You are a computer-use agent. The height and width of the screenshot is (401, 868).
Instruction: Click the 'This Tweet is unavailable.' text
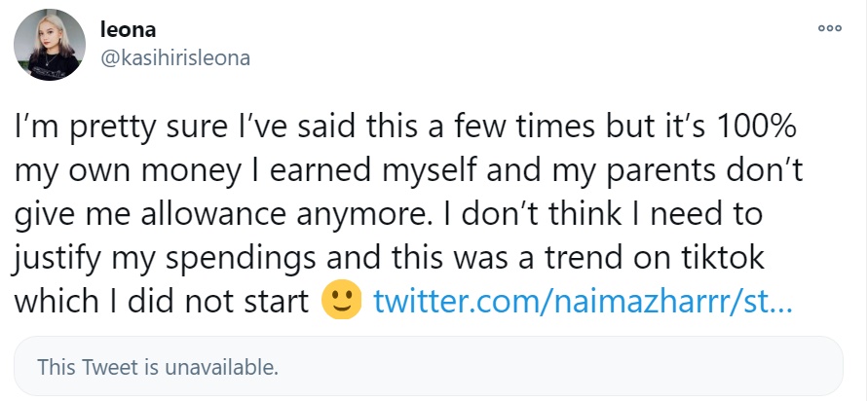(157, 367)
